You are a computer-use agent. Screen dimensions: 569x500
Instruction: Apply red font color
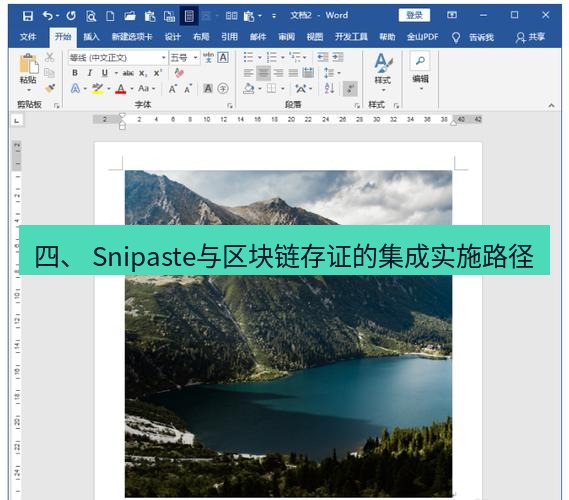point(120,89)
